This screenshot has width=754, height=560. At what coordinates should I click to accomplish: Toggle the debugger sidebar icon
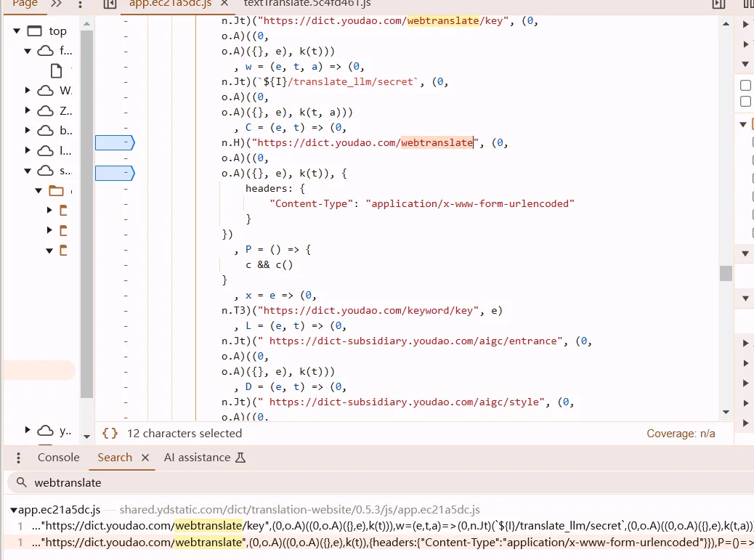(x=718, y=4)
